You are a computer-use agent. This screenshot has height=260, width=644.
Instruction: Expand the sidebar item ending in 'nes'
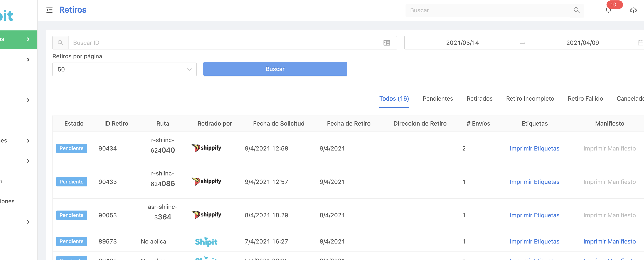28,141
